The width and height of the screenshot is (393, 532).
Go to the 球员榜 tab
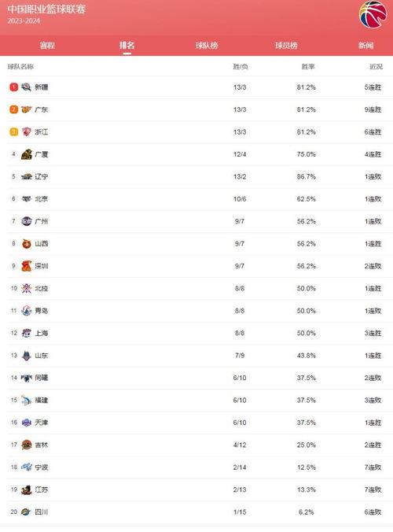click(286, 45)
